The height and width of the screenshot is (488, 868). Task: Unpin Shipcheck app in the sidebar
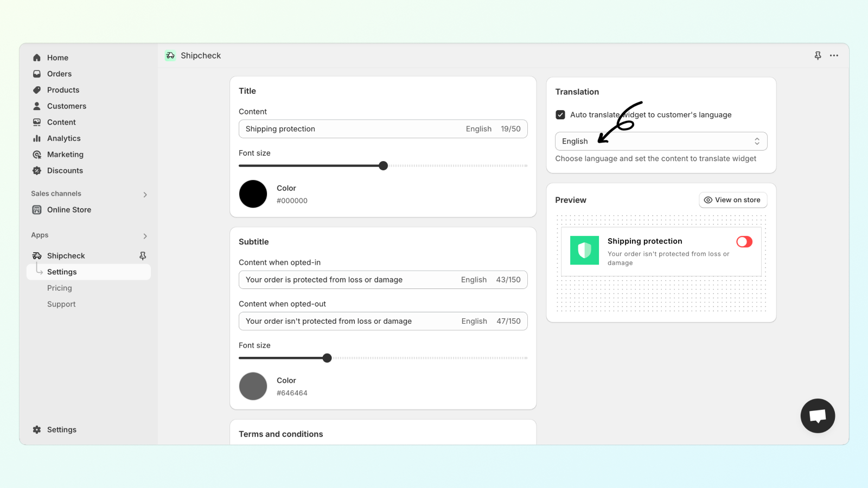(x=143, y=256)
